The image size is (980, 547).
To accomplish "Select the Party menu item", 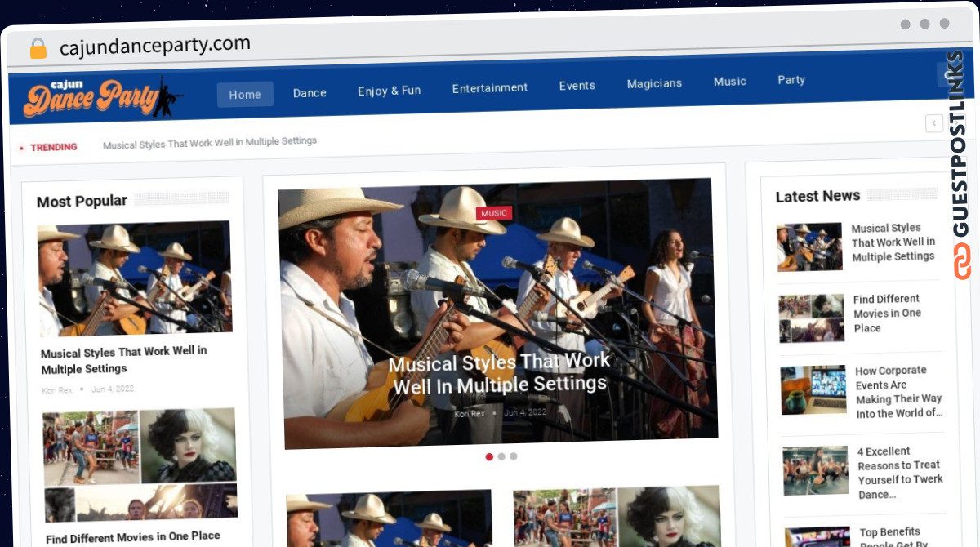I will coord(791,80).
